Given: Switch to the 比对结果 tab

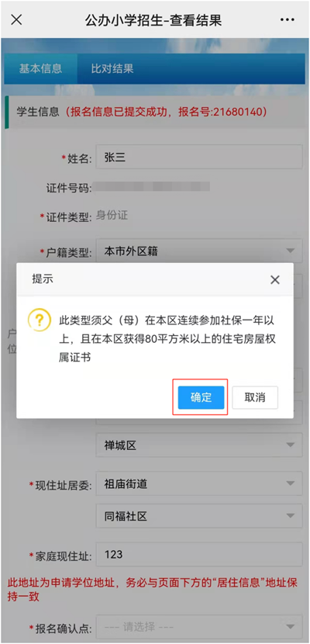Looking at the screenshot, I should (112, 68).
